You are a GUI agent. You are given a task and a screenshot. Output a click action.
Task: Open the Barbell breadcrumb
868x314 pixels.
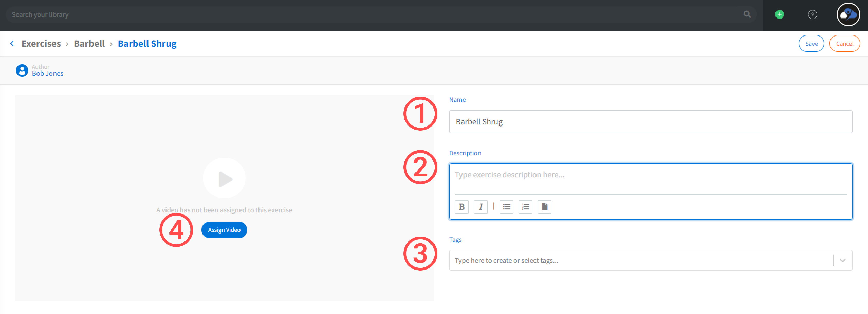point(89,43)
